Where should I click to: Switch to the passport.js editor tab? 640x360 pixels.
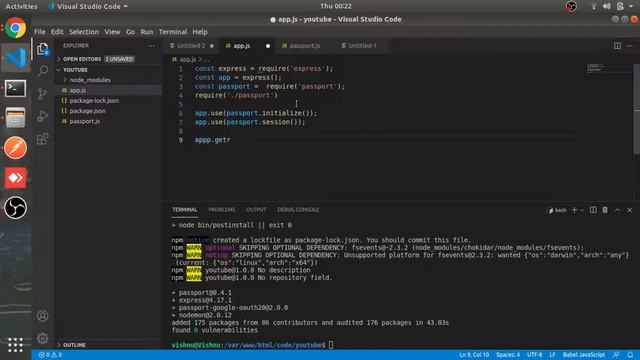click(304, 46)
